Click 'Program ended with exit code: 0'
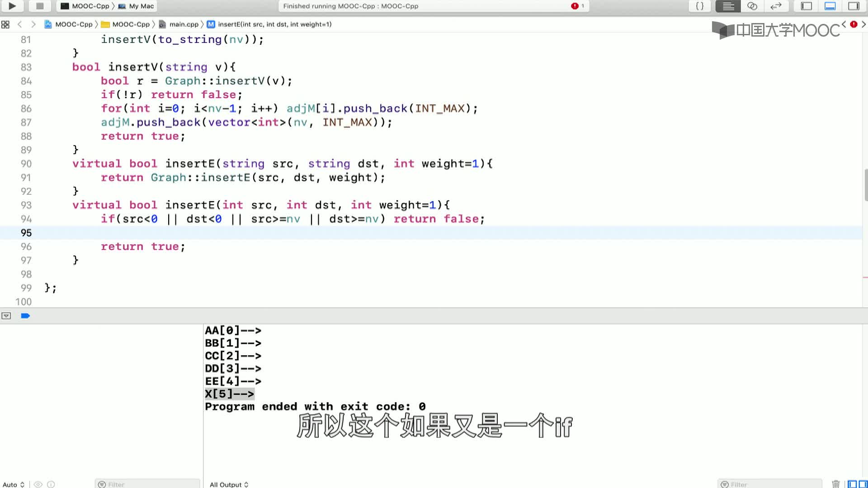Viewport: 868px width, 488px height. click(315, 407)
